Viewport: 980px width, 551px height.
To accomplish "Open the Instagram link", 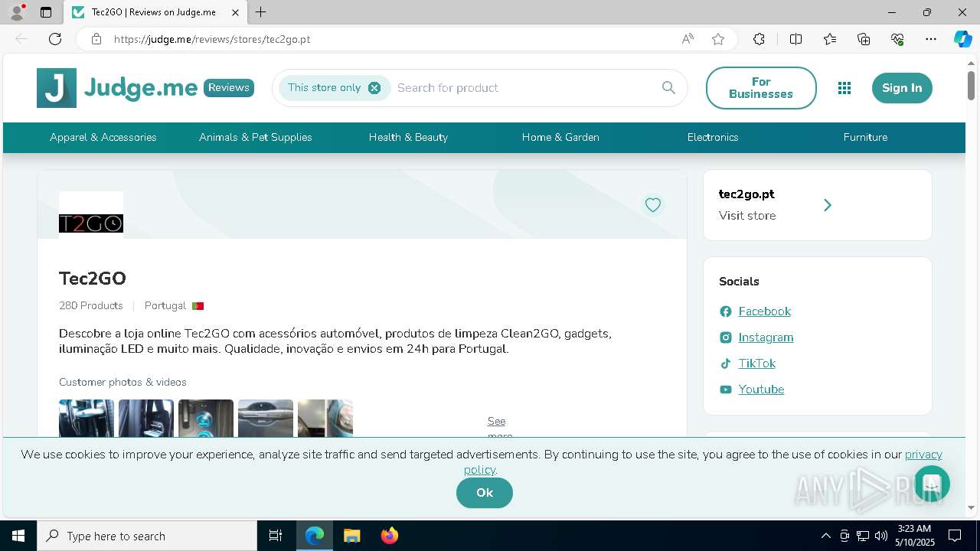I will [766, 337].
